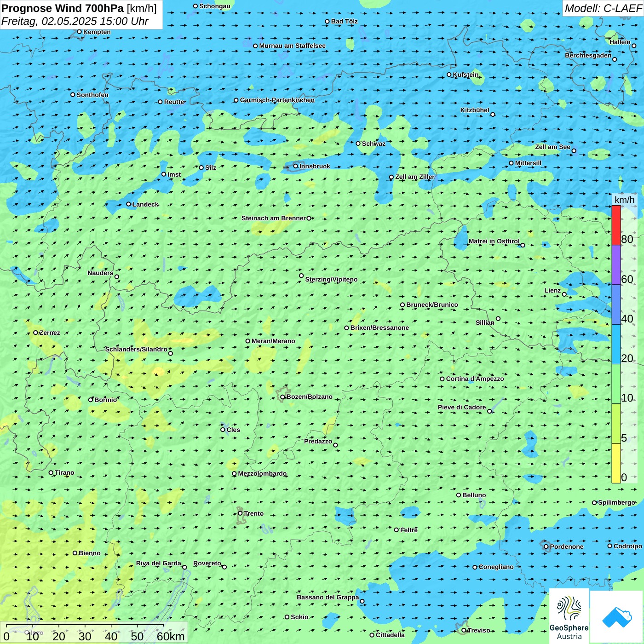The width and height of the screenshot is (644, 644).
Task: Click the Reutte city label
Action: point(174,102)
